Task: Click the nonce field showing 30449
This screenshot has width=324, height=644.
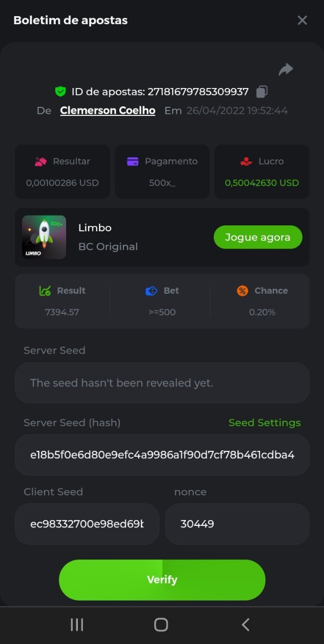Action: point(237,524)
